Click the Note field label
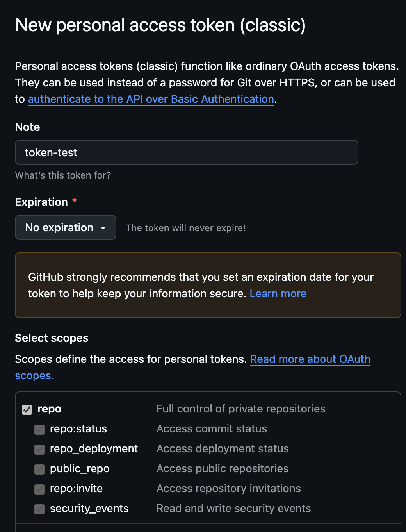The image size is (406, 532). 27,127
